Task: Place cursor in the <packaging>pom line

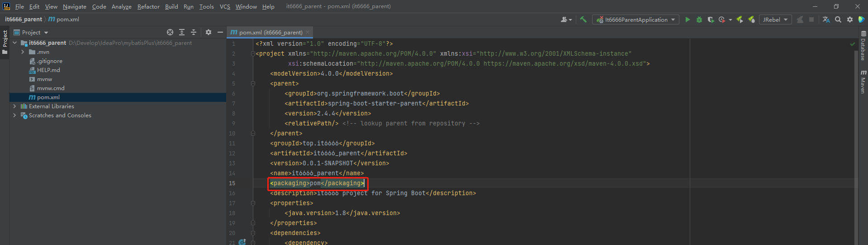Action: click(317, 183)
